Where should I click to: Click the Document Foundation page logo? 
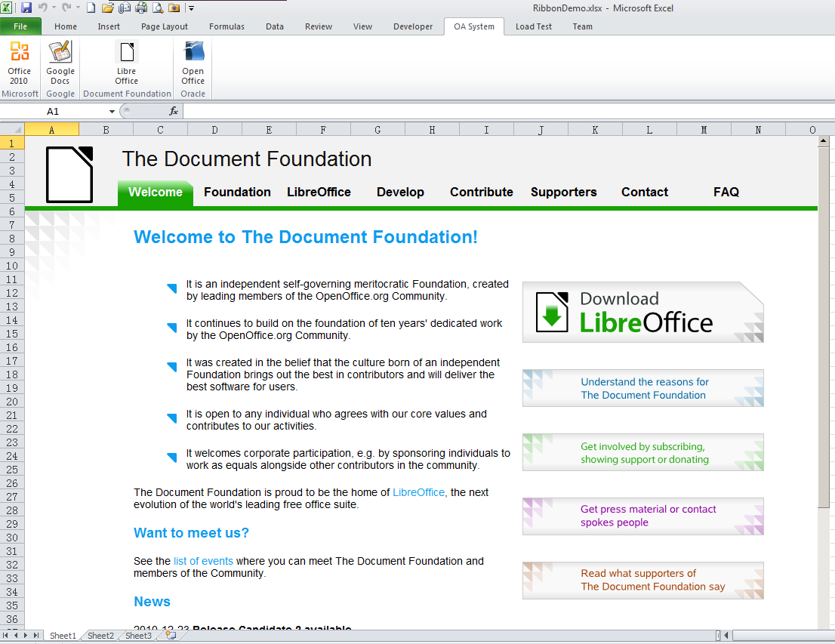point(69,174)
